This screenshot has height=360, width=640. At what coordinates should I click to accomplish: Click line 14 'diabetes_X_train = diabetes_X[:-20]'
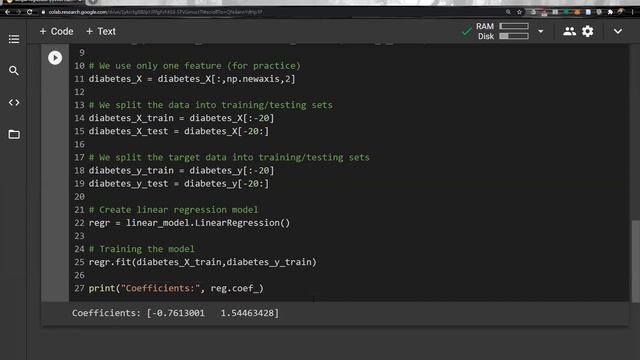pyautogui.click(x=181, y=118)
